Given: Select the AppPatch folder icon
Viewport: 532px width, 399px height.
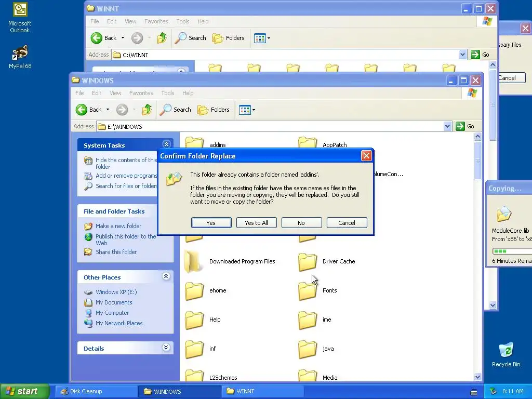Looking at the screenshot, I should click(308, 142).
